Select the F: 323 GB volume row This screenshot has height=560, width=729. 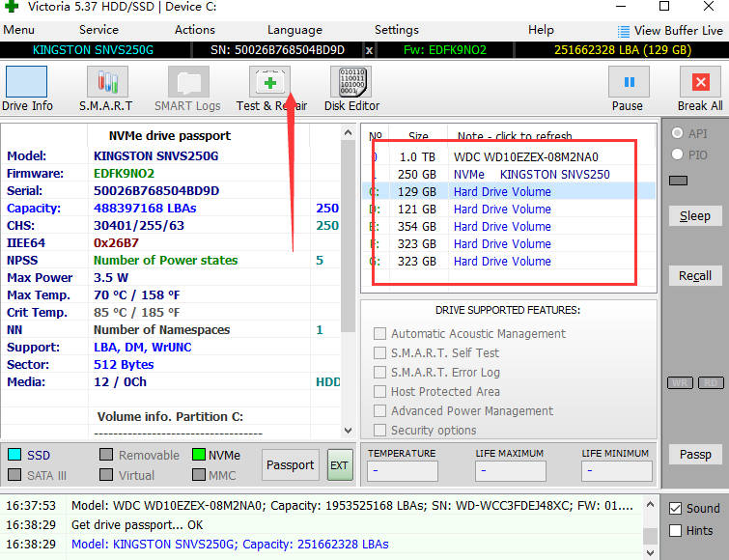(x=509, y=243)
